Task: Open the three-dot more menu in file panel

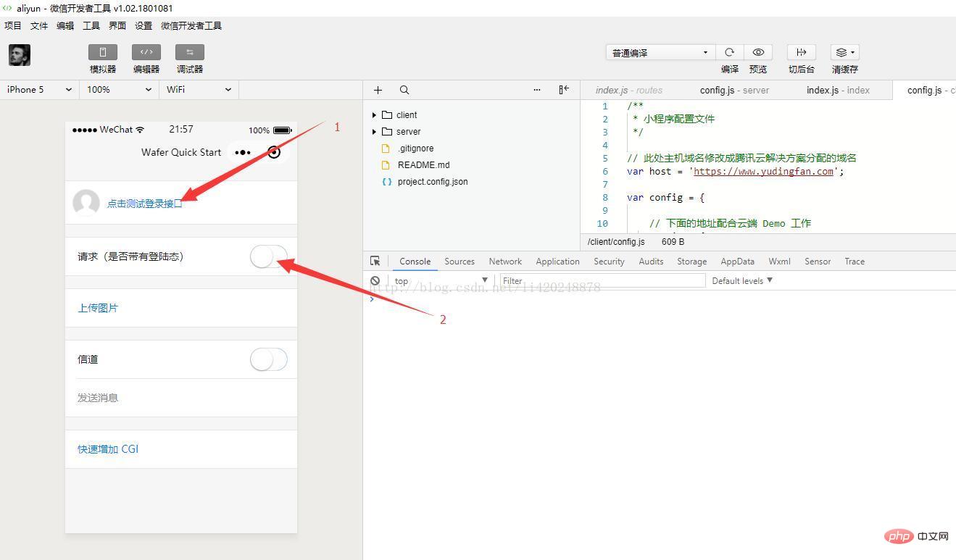Action: [537, 90]
